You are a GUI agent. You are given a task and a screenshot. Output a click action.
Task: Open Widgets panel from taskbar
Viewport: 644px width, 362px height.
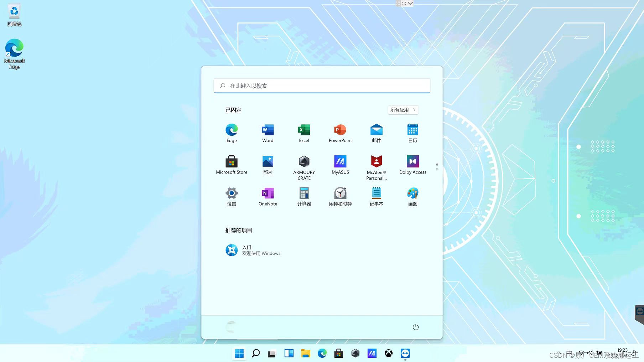(x=289, y=353)
